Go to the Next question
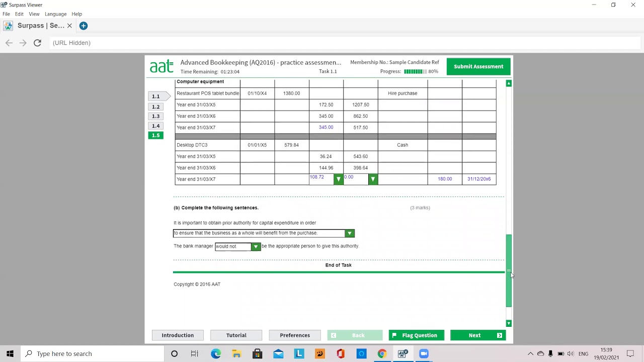Screen dimensions: 644x362 pyautogui.click(x=478, y=335)
